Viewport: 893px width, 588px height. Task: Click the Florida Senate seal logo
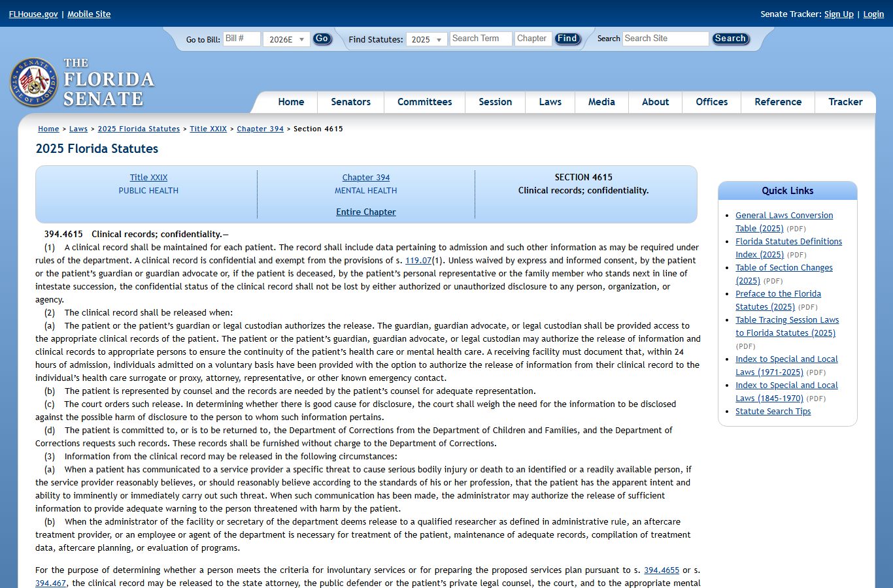34,83
